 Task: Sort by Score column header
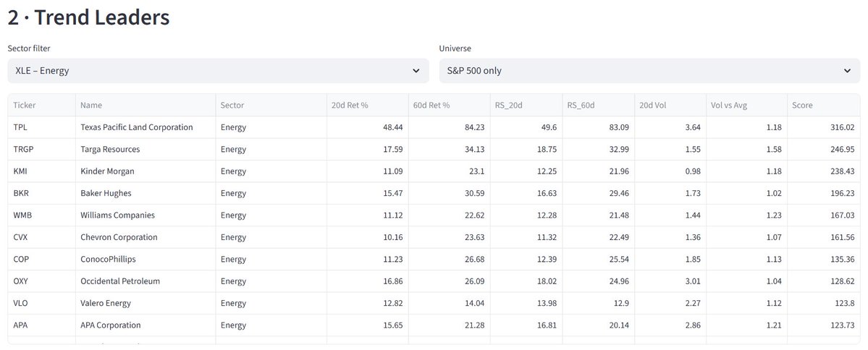tap(802, 105)
